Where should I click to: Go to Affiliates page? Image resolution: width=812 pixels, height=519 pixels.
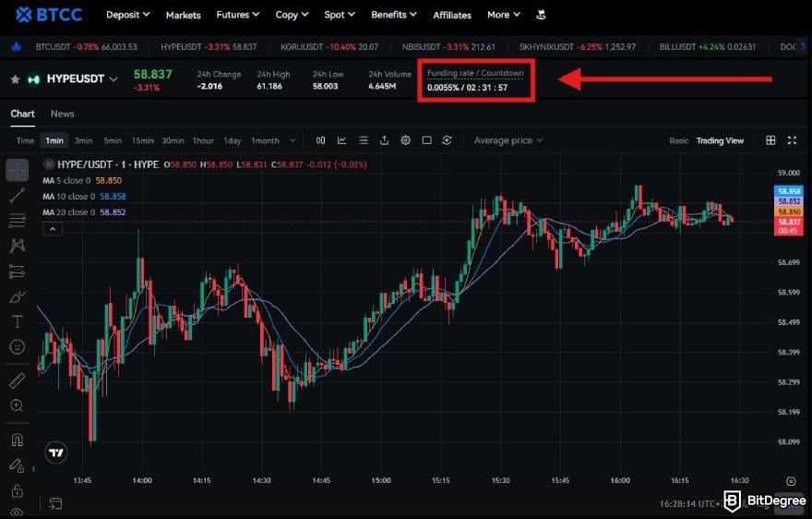pyautogui.click(x=452, y=15)
